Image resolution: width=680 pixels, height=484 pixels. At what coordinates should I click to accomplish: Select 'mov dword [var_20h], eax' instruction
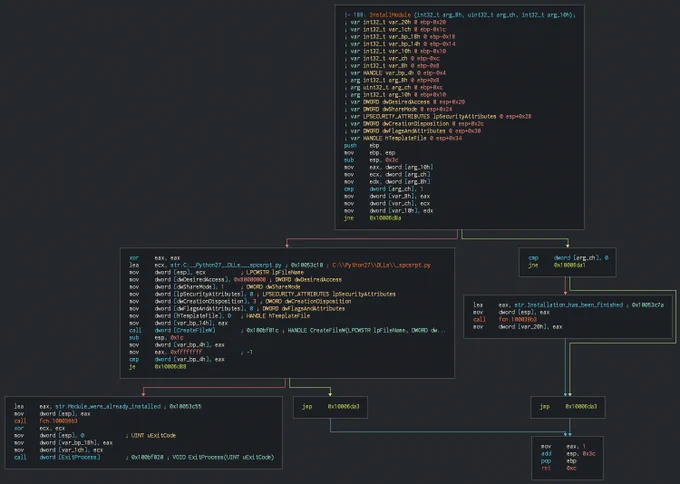point(517,327)
